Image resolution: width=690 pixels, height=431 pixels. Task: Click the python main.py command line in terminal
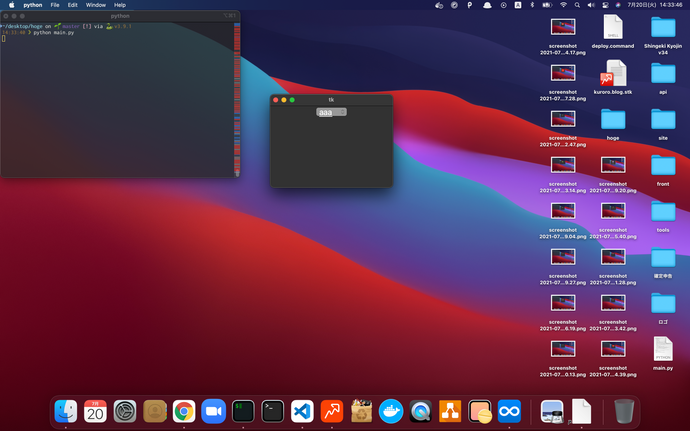[54, 33]
